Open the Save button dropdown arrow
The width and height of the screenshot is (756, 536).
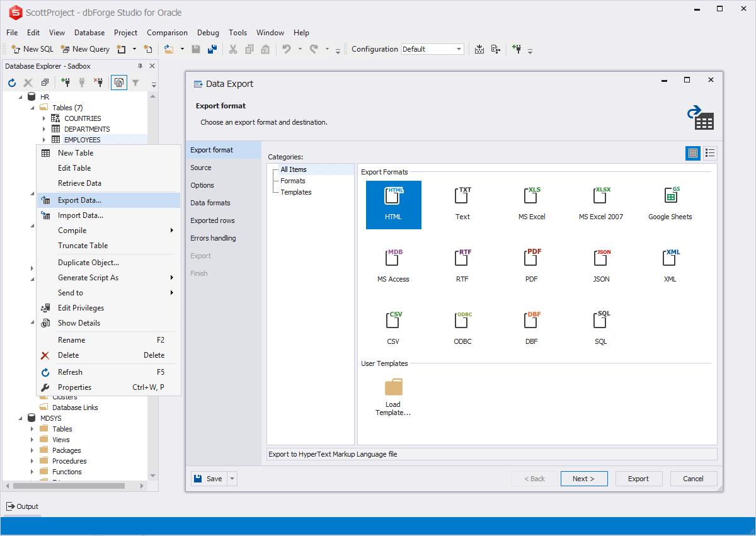click(232, 479)
